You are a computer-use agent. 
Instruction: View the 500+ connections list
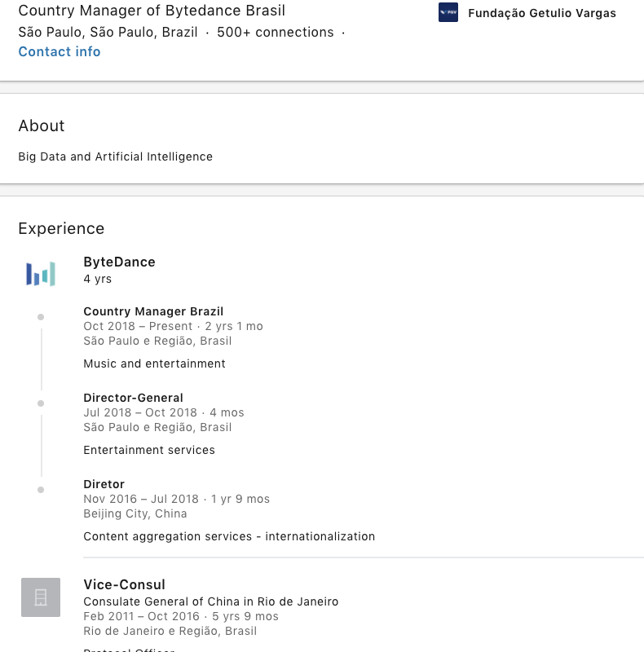(275, 33)
